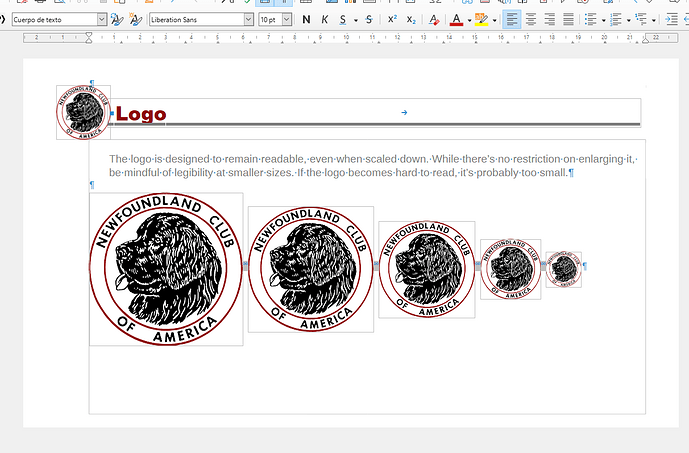Click the update selected style icon
The width and height of the screenshot is (689, 453).
click(118, 19)
